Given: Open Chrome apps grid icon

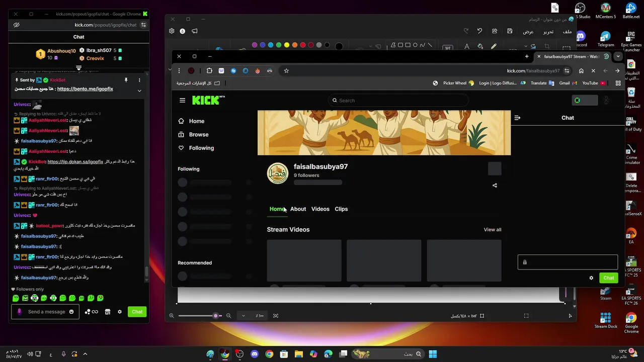Looking at the screenshot, I should (x=618, y=83).
